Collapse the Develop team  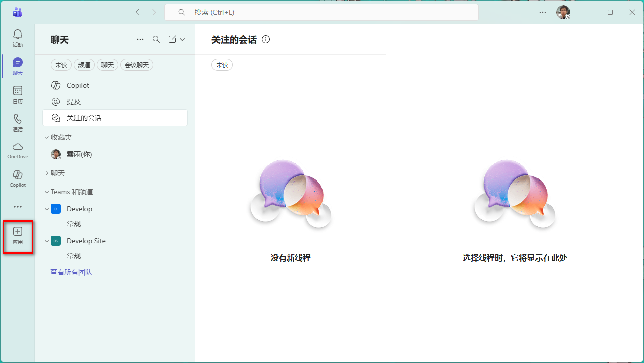click(x=47, y=209)
